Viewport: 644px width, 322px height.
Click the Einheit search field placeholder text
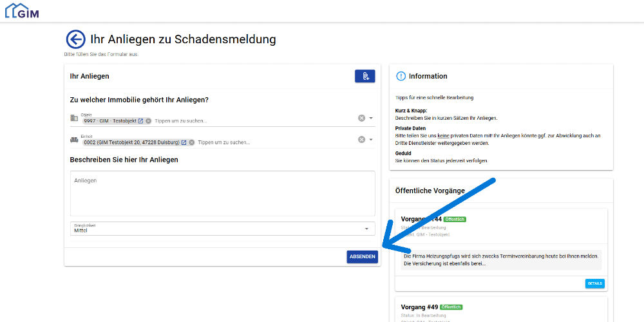click(x=223, y=142)
